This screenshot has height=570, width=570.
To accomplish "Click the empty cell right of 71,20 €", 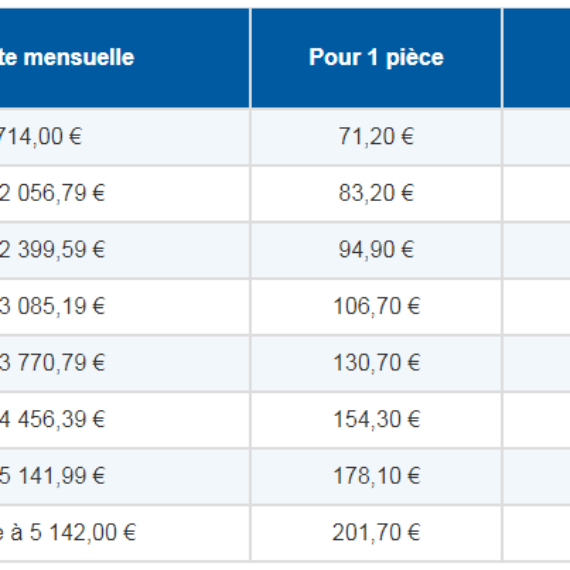I will pos(537,137).
